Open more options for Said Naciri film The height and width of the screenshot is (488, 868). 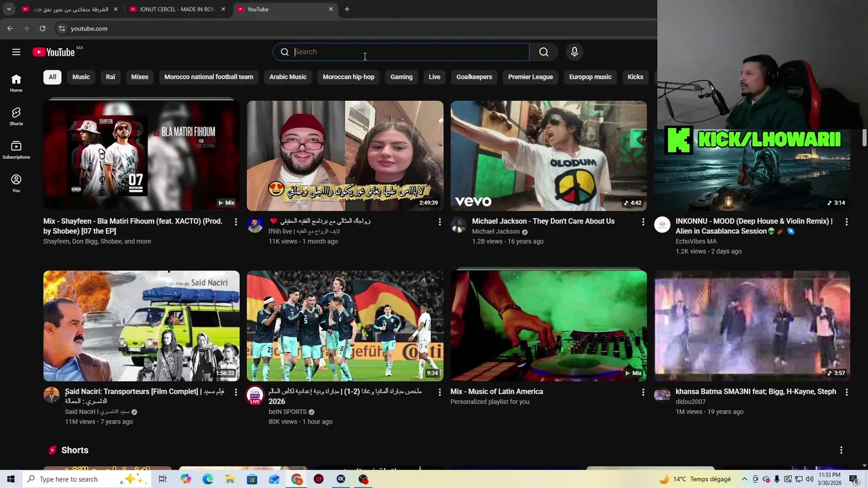click(x=236, y=392)
